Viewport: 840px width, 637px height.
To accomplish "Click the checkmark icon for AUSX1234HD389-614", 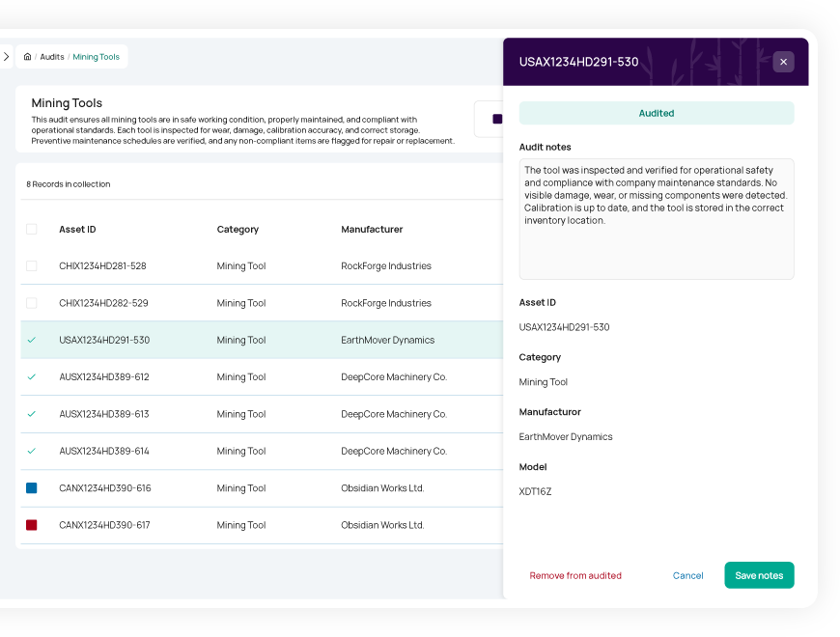I will [x=32, y=451].
